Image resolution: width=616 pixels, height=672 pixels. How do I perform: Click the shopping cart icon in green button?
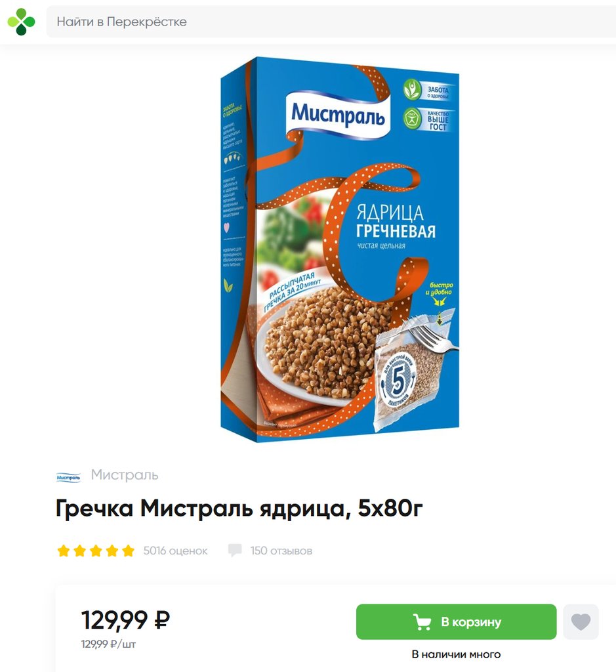422,622
